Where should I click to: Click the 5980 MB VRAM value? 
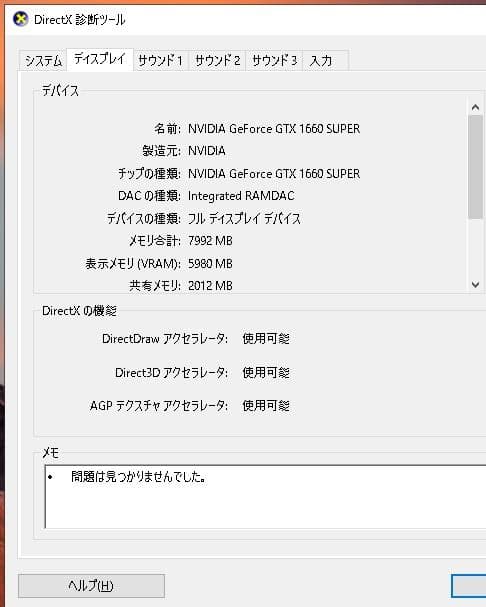click(x=210, y=264)
